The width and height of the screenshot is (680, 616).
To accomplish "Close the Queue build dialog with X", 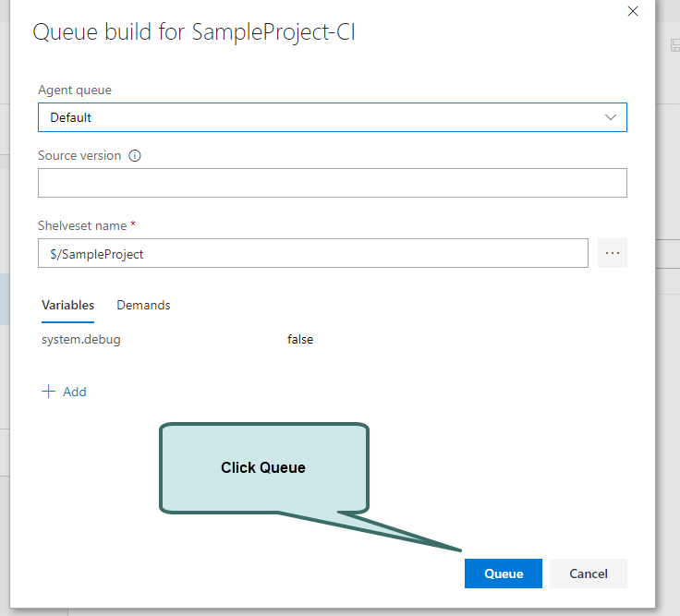I will [x=633, y=11].
